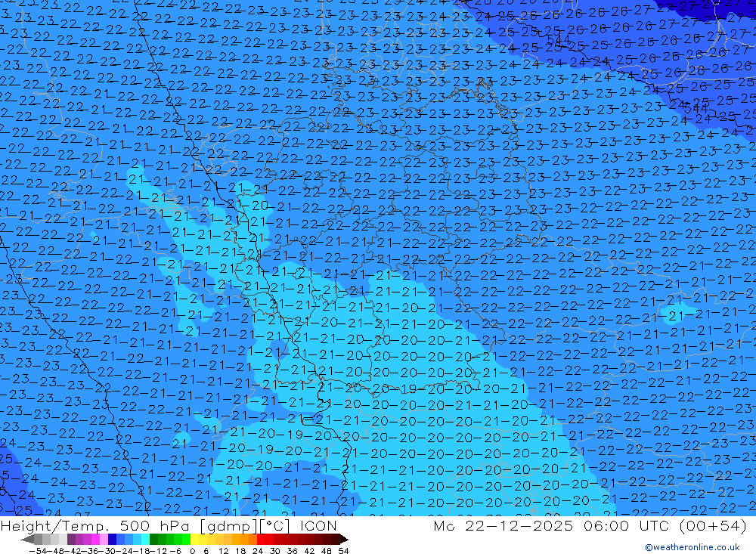Viewport: 756px width, 554px height.
Task: Click the 'ICON' model name label
Action: [x=318, y=526]
